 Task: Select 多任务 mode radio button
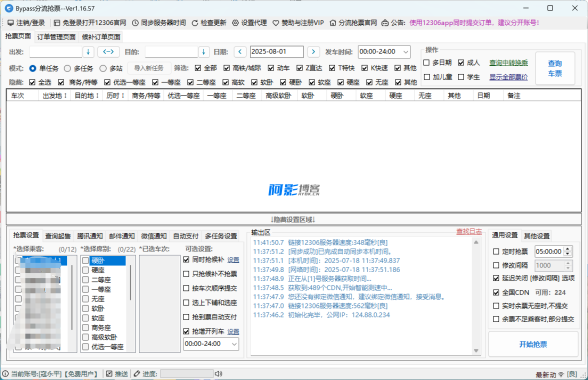pyautogui.click(x=67, y=68)
